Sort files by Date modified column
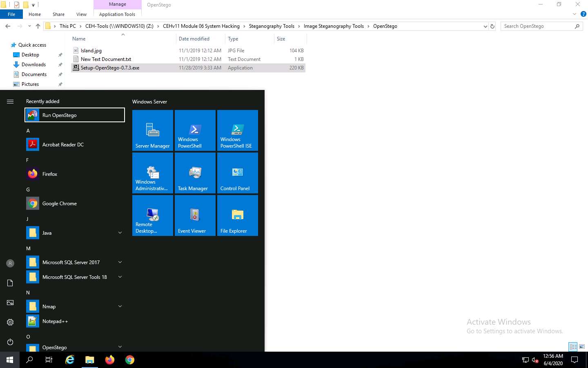Image resolution: width=588 pixels, height=368 pixels. (200, 39)
